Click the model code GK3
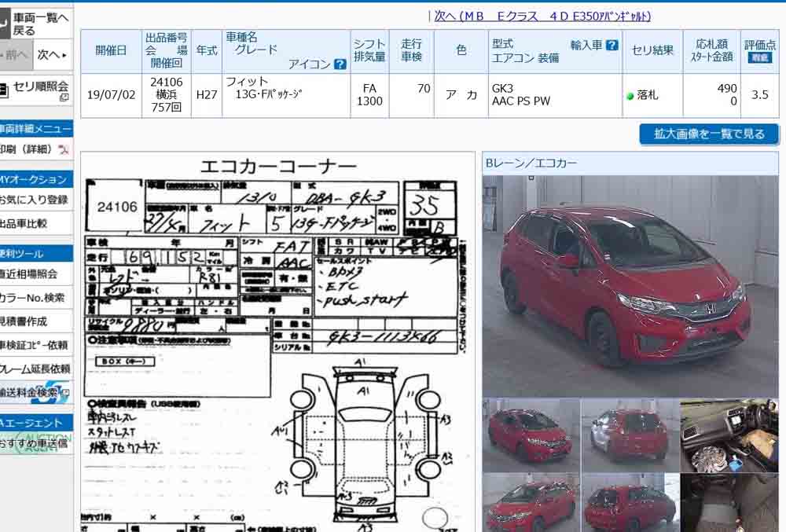This screenshot has width=786, height=532. (x=502, y=89)
